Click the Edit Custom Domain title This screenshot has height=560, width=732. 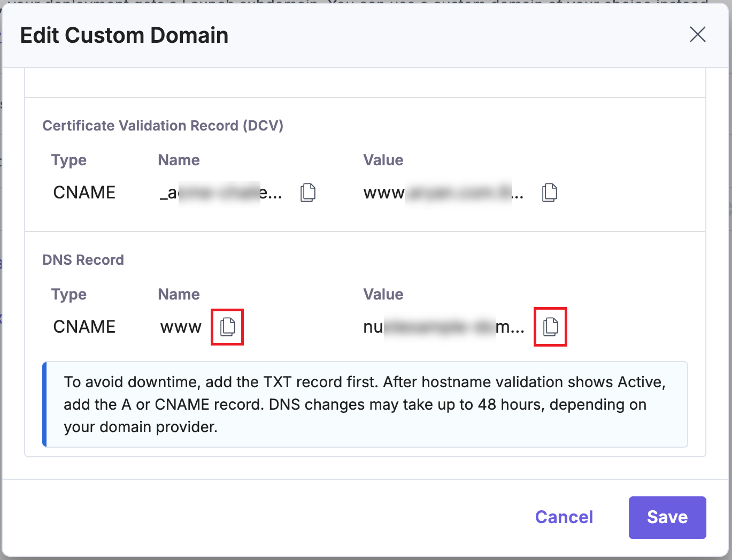(125, 35)
